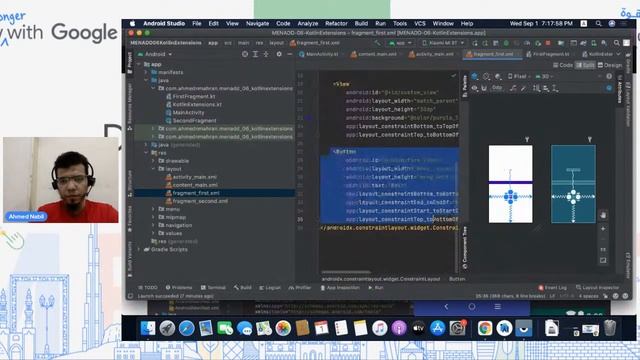Open the app run configuration dropdown
The image size is (640, 360).
pyautogui.click(x=400, y=42)
